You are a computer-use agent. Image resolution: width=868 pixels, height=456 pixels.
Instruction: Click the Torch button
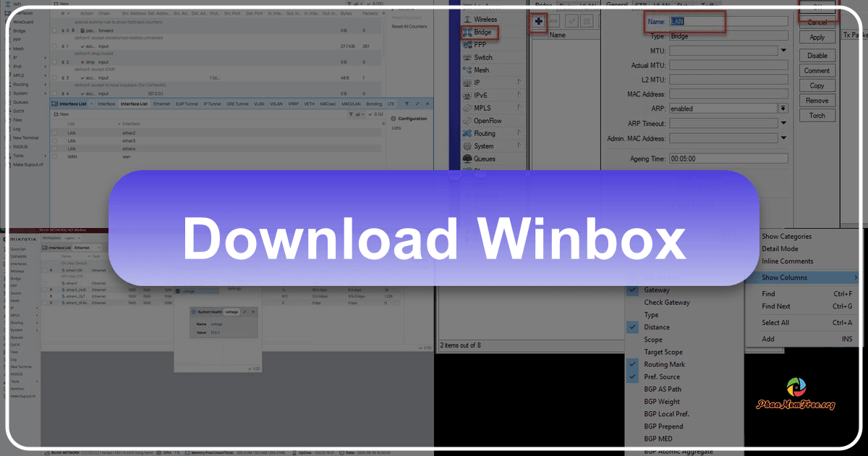coord(817,114)
